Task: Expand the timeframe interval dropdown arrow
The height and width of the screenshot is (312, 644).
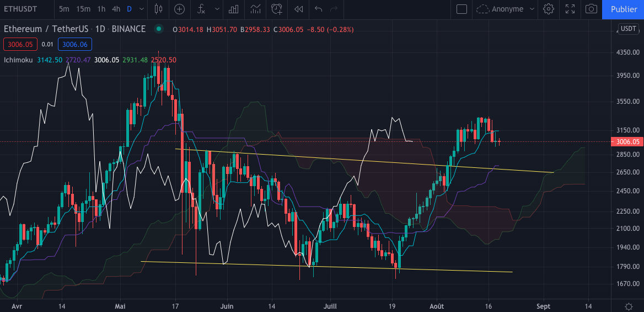Action: [142, 9]
